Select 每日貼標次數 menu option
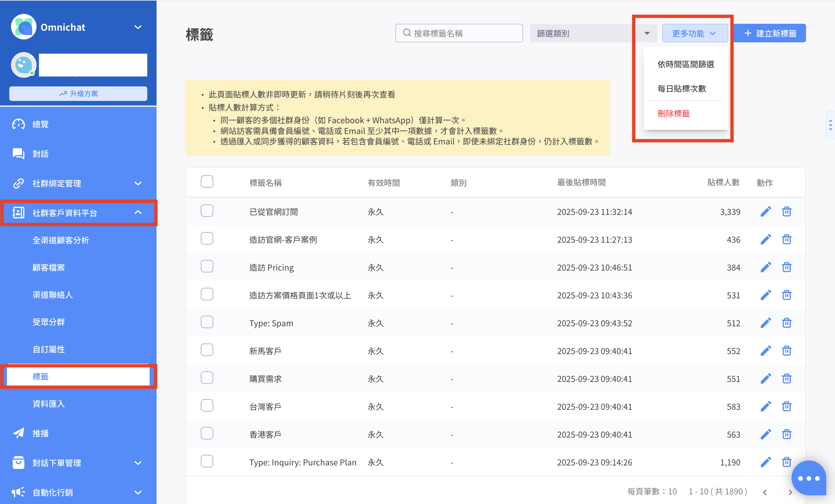 [x=682, y=88]
